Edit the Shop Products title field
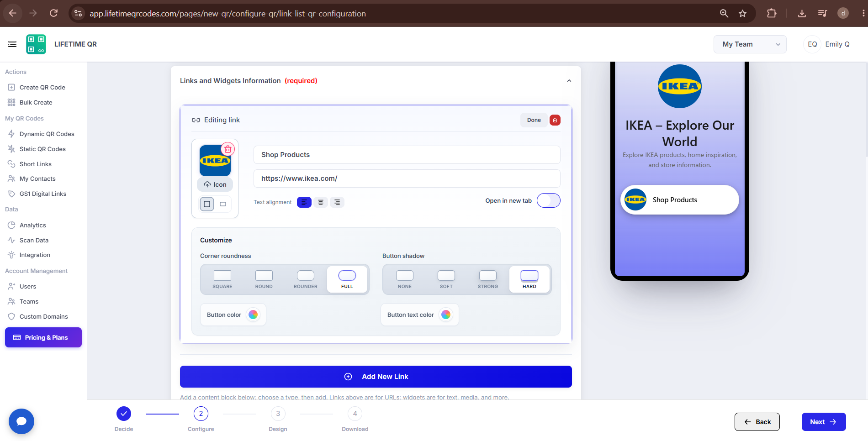Image resolution: width=868 pixels, height=441 pixels. [x=407, y=155]
